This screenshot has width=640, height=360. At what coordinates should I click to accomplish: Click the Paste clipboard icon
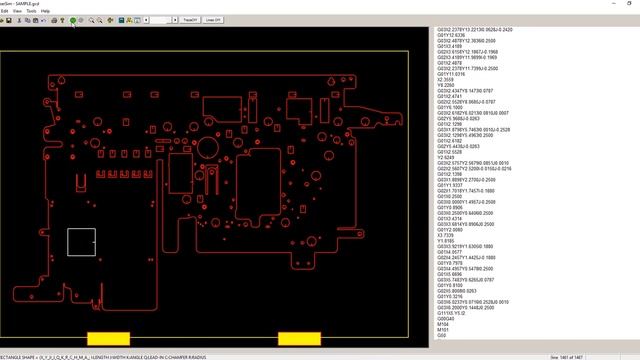click(36, 20)
